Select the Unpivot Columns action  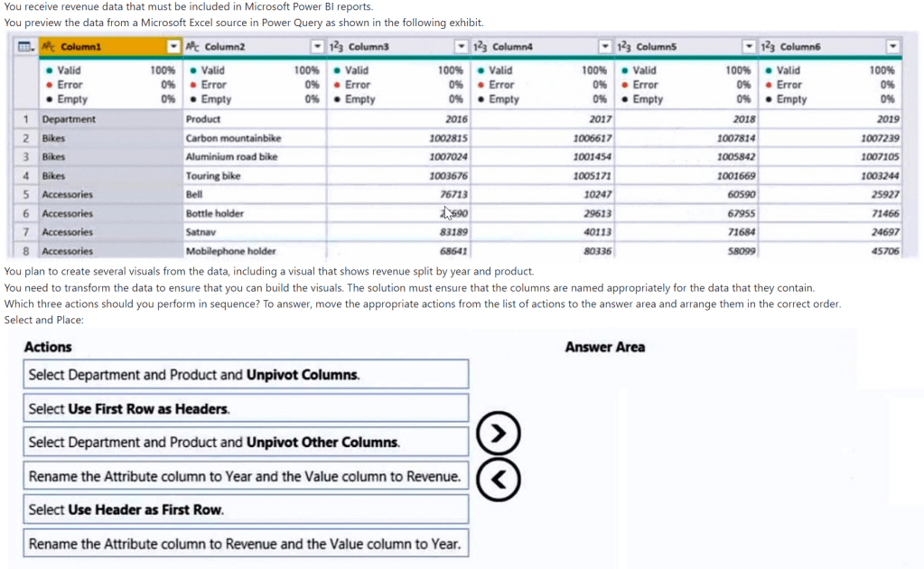click(x=246, y=375)
